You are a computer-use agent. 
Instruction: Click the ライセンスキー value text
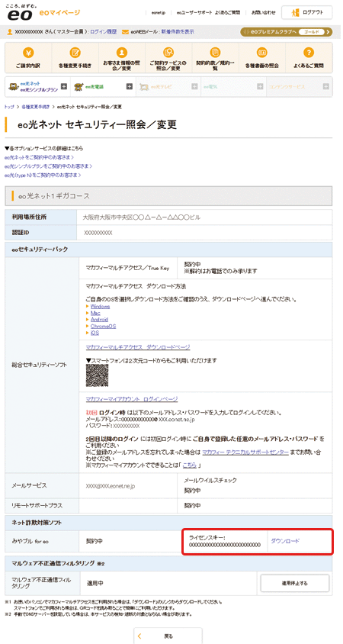tap(224, 546)
